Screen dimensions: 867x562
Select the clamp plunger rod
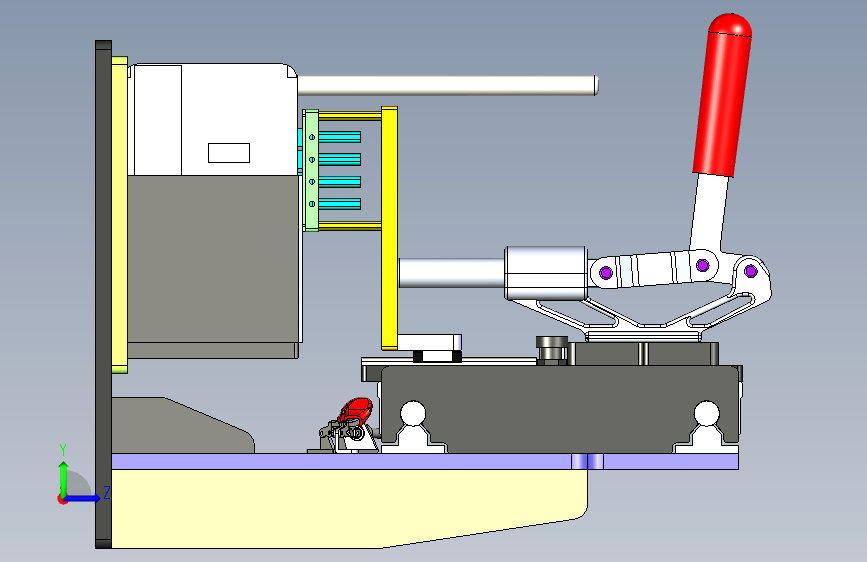(451, 273)
